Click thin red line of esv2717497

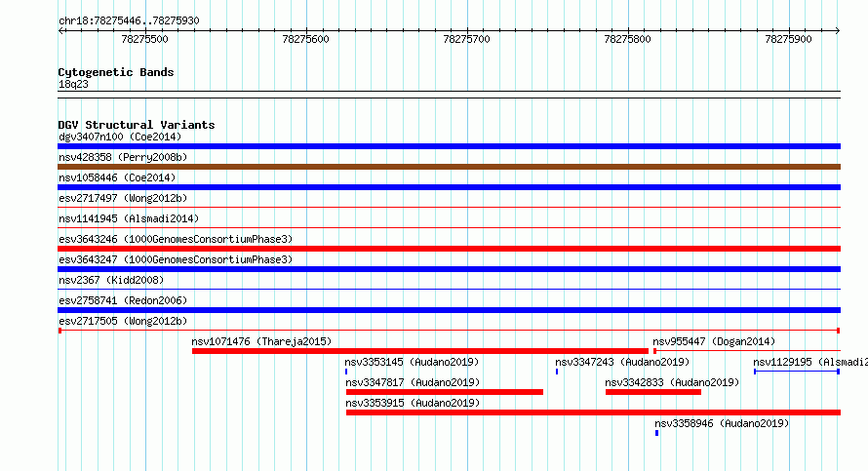pos(449,208)
